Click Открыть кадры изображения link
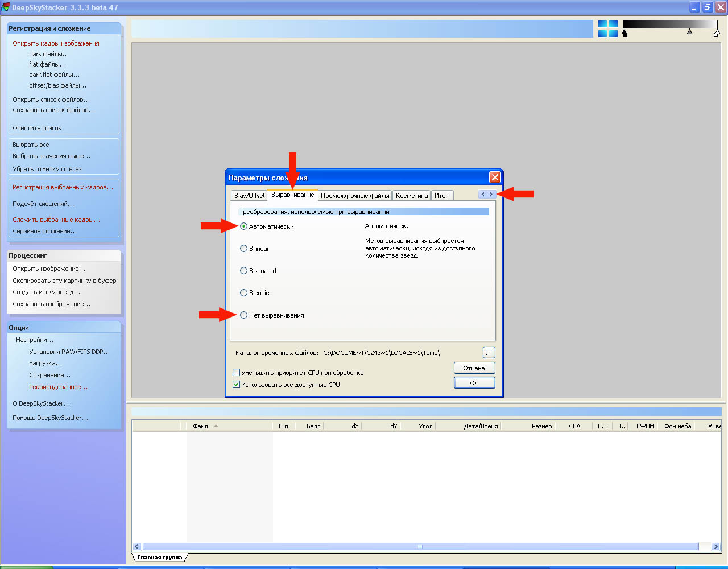 [56, 43]
